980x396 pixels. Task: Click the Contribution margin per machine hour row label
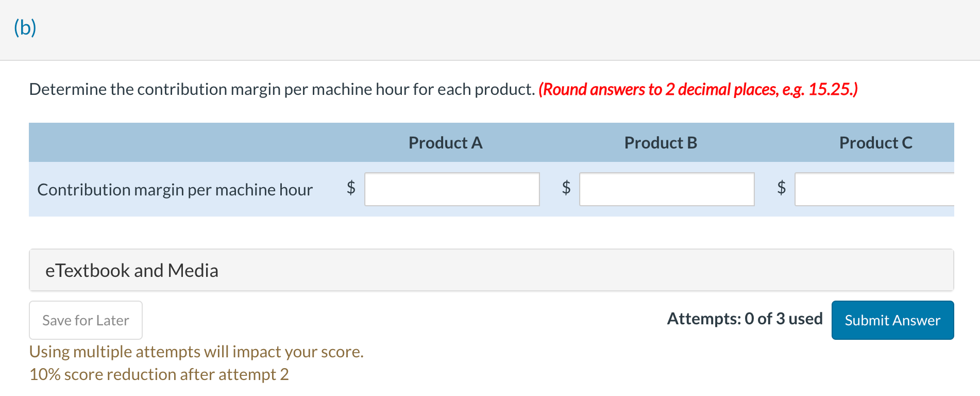click(x=175, y=189)
